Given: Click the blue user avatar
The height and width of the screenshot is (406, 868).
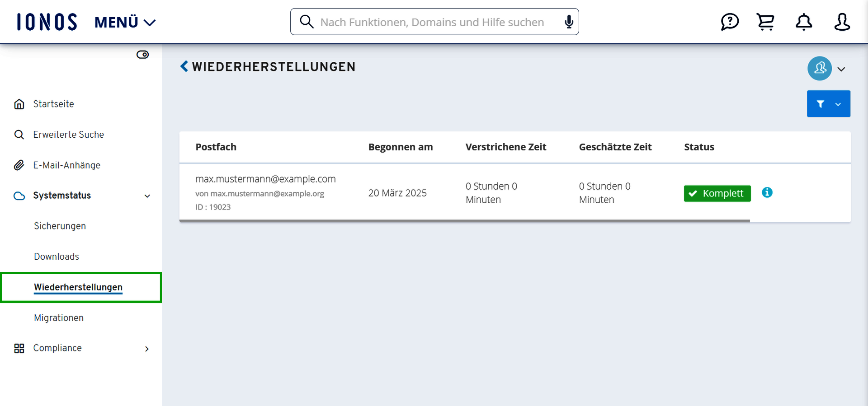Looking at the screenshot, I should [x=820, y=69].
